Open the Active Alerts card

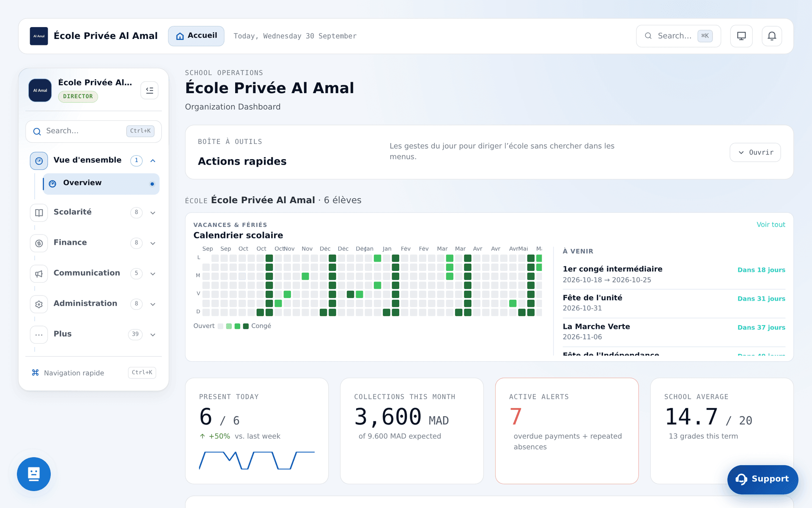tap(567, 431)
